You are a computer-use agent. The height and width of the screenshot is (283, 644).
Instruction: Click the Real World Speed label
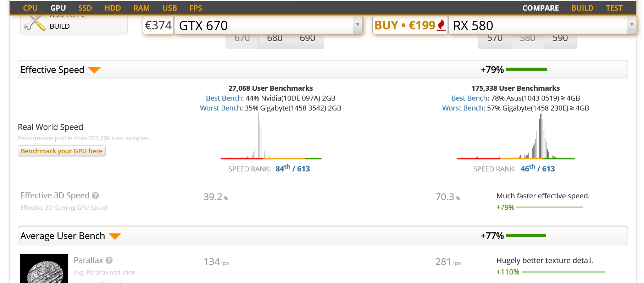pos(50,127)
